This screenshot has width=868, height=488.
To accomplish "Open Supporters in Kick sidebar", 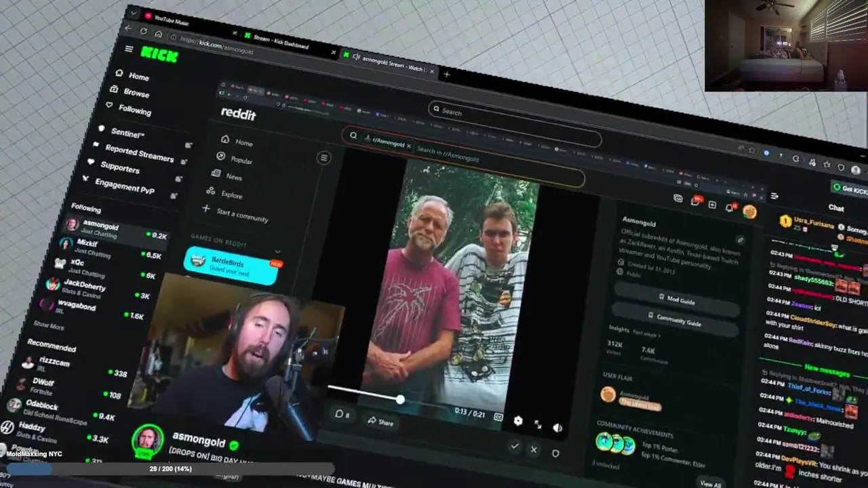I will click(114, 165).
